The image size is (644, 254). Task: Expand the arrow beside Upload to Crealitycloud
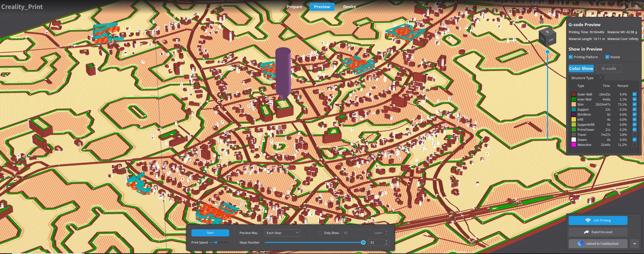635,244
